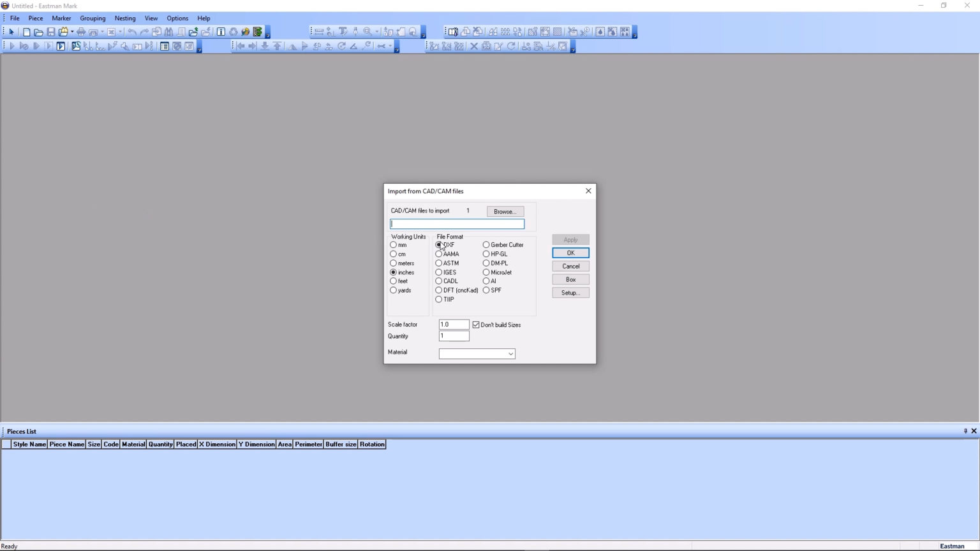Create a new marker document
Screen dimensions: 980x551
(x=27, y=31)
